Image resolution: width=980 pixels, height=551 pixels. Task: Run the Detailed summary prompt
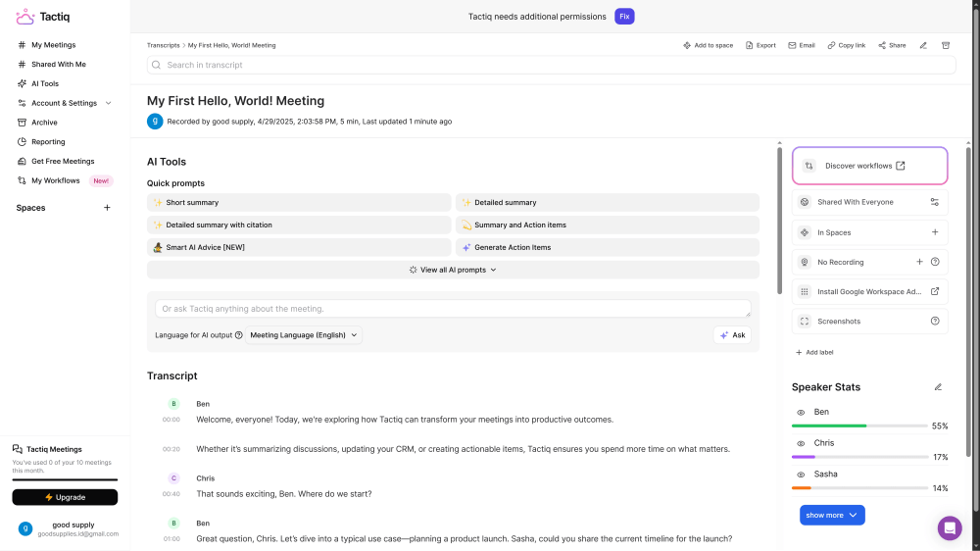608,203
